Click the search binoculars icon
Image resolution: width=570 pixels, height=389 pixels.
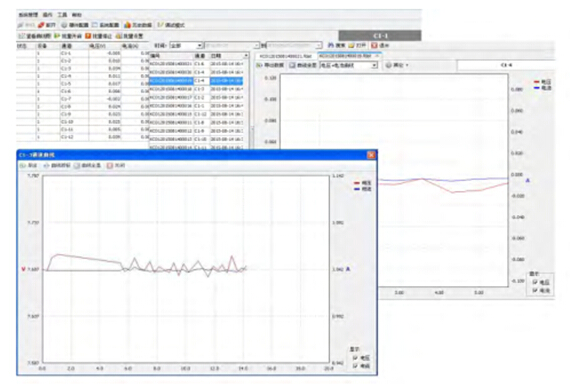point(331,45)
